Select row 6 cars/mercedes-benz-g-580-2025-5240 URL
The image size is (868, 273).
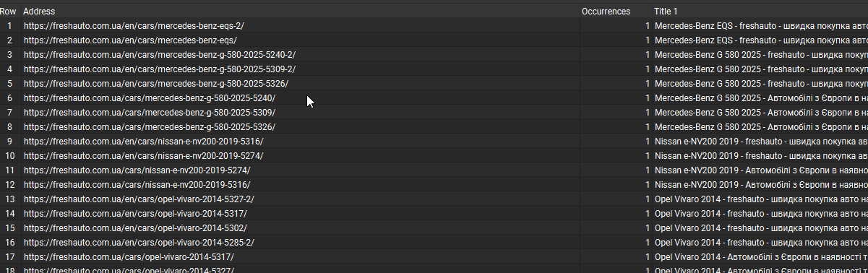tap(150, 98)
